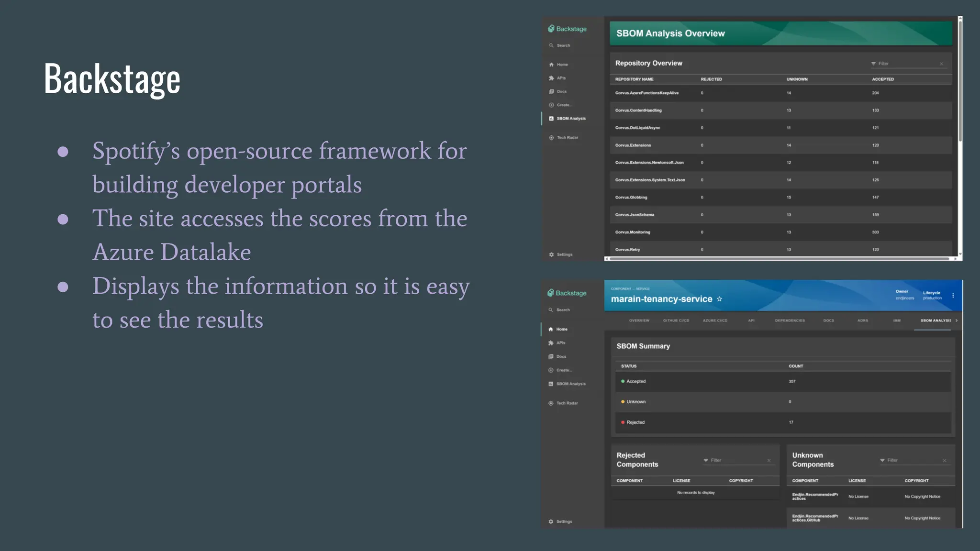Click Unknown status row in SBOM Summary
Screen dimensions: 980x551
pos(783,402)
